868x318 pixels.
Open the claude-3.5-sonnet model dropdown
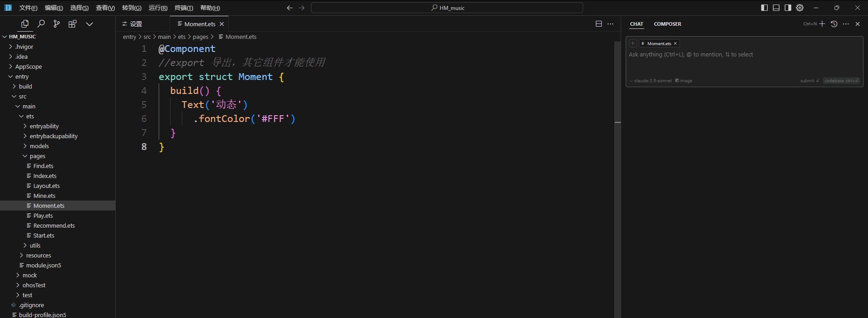(x=651, y=81)
